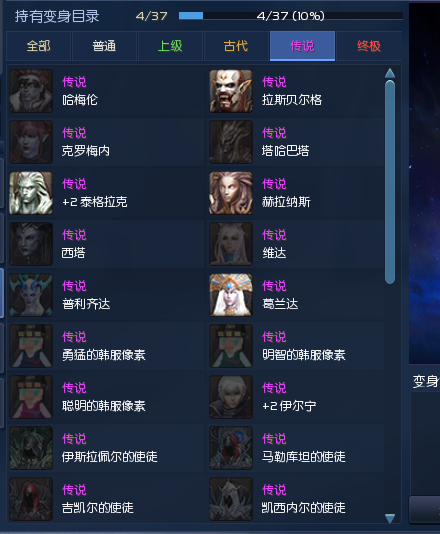Image resolution: width=440 pixels, height=534 pixels.
Task: Switch to the green 上级 tab
Action: coord(170,46)
